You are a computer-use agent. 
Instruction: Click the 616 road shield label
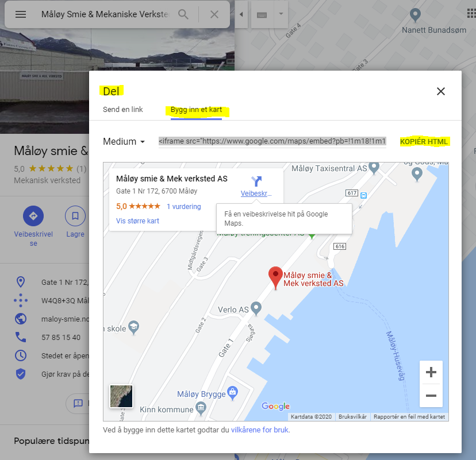(340, 246)
